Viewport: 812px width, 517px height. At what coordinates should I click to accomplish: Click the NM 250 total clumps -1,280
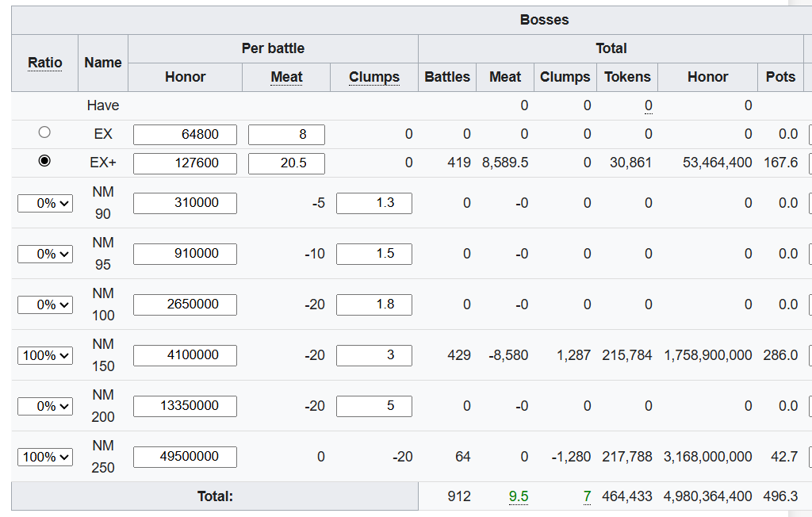(x=571, y=457)
